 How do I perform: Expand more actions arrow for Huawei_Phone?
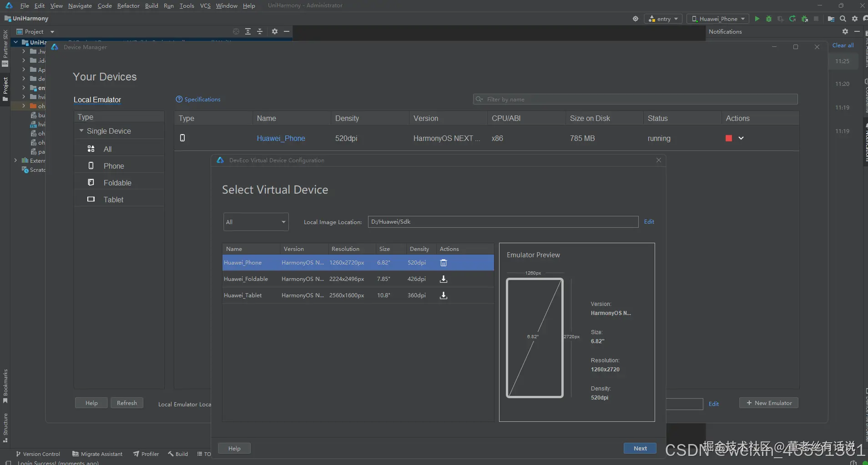tap(741, 138)
